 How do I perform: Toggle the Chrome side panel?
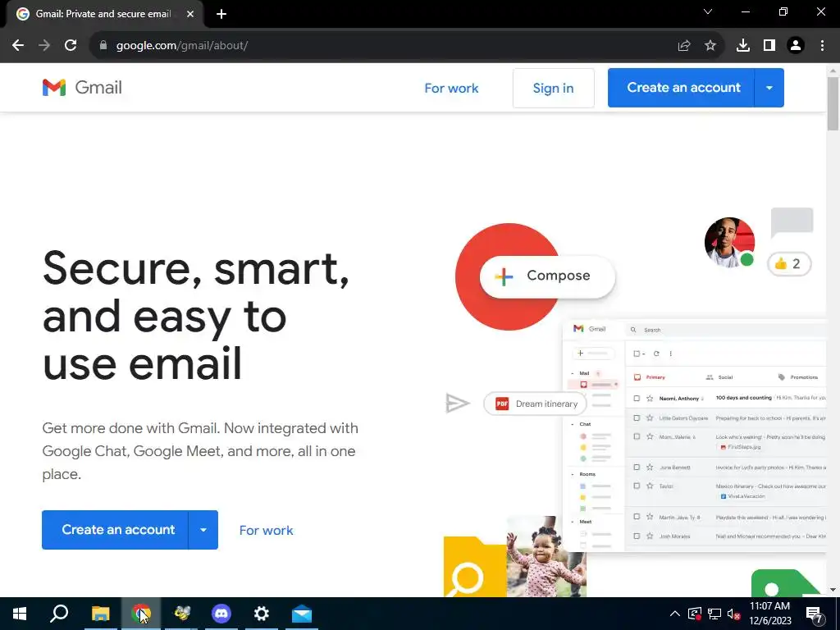click(x=769, y=46)
